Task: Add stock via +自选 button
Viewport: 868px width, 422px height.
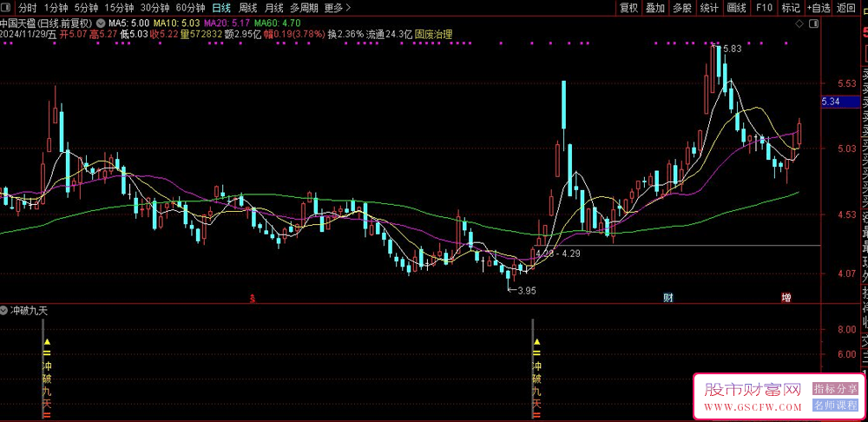Action: [819, 8]
